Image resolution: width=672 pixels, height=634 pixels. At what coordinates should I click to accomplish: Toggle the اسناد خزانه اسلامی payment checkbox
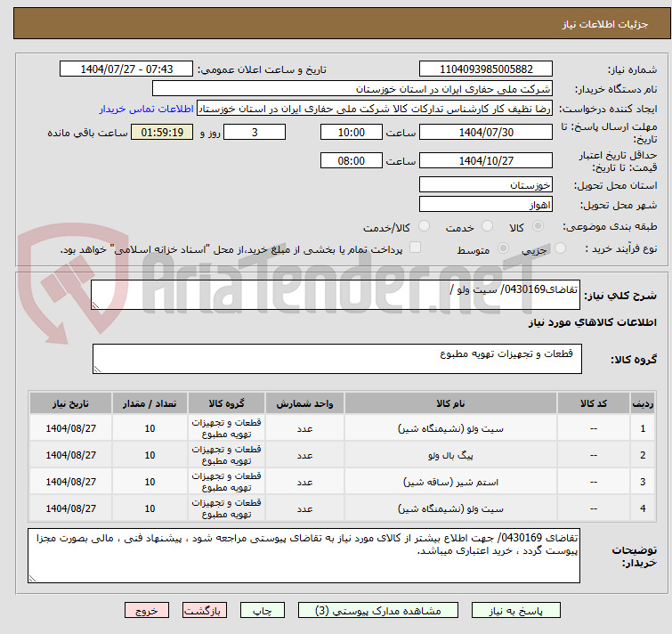pyautogui.click(x=415, y=248)
